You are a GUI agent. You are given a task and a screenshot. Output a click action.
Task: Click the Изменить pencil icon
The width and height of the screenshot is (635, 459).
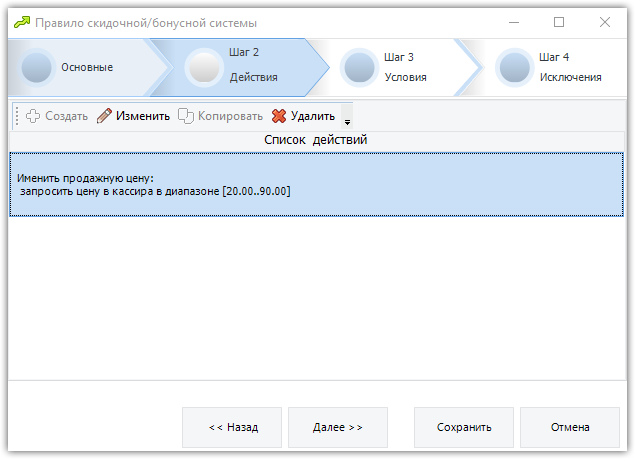[104, 116]
